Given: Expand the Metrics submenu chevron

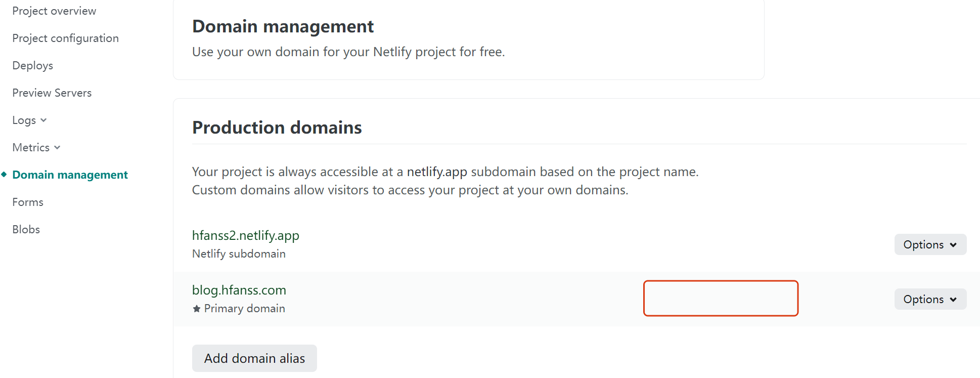Looking at the screenshot, I should point(57,147).
